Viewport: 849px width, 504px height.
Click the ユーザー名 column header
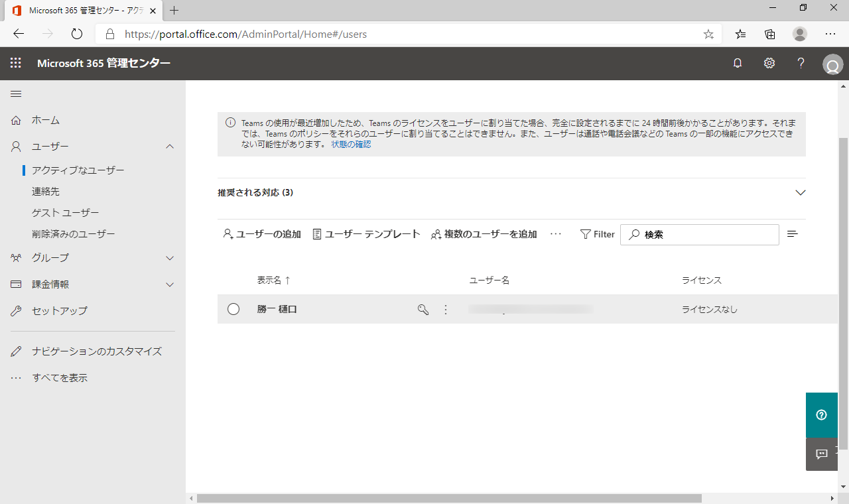click(489, 281)
